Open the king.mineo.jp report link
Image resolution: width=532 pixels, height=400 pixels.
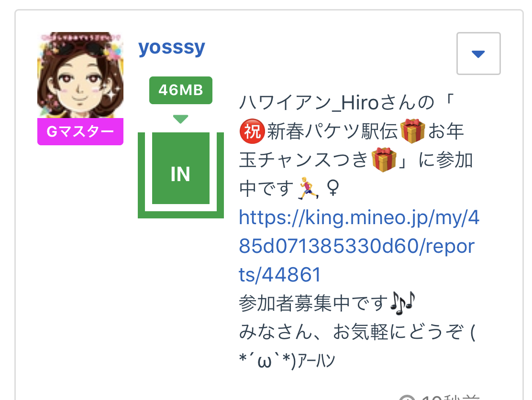pos(359,246)
